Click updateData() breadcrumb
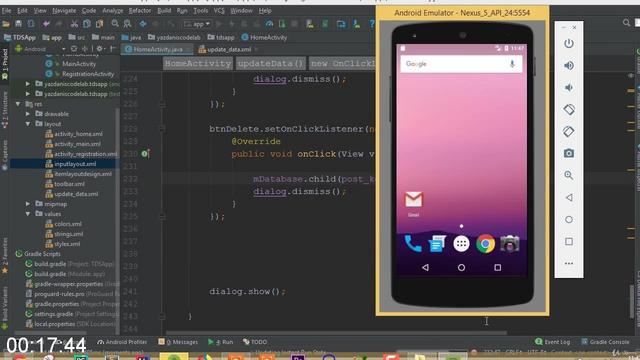 point(271,64)
